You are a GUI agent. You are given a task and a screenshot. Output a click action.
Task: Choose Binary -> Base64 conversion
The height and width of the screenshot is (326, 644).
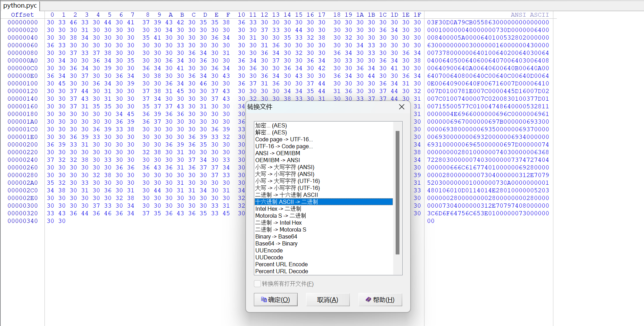[276, 236]
